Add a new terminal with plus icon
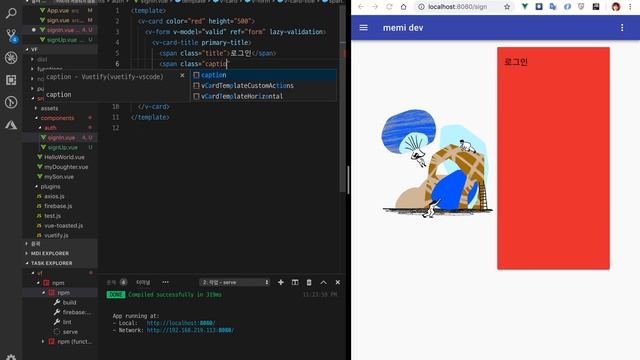The height and width of the screenshot is (360, 640). click(x=280, y=282)
